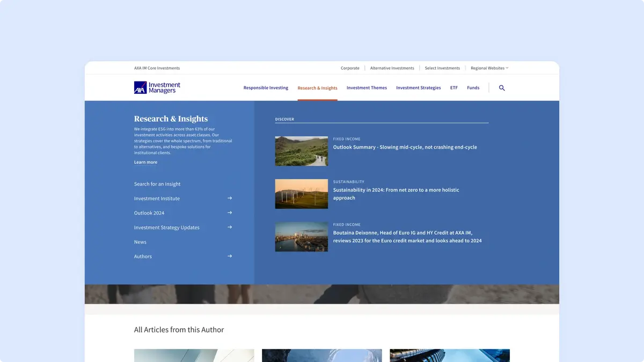Open the Outlook Summary article thumbnail

(302, 151)
